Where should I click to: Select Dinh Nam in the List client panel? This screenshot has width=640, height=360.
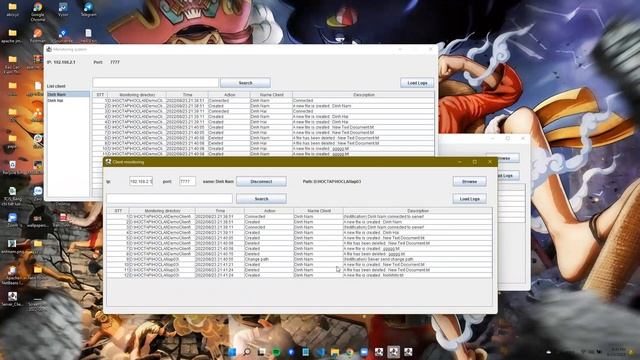[68, 94]
